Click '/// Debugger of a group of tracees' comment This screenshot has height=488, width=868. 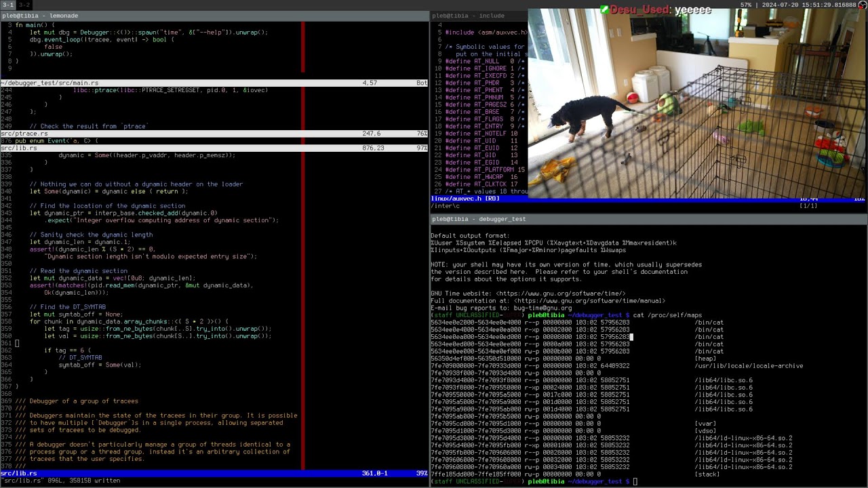click(77, 401)
